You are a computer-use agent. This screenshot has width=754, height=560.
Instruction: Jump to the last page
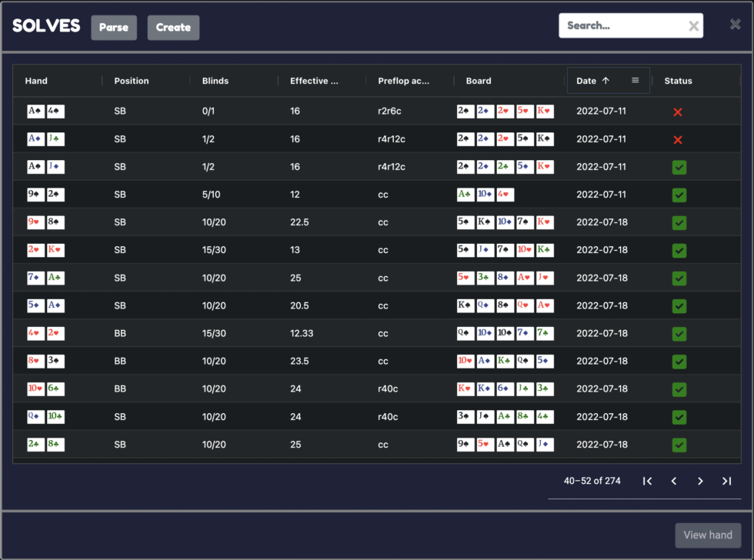pos(726,481)
